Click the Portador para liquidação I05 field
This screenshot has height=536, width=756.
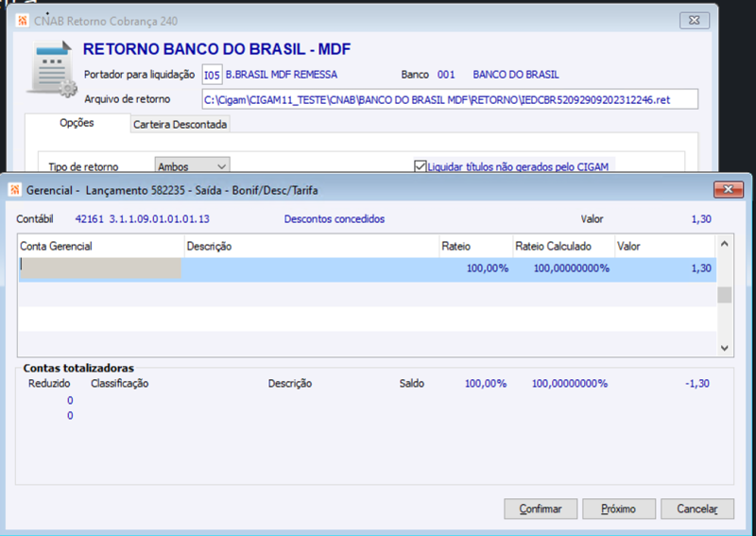pos(212,75)
